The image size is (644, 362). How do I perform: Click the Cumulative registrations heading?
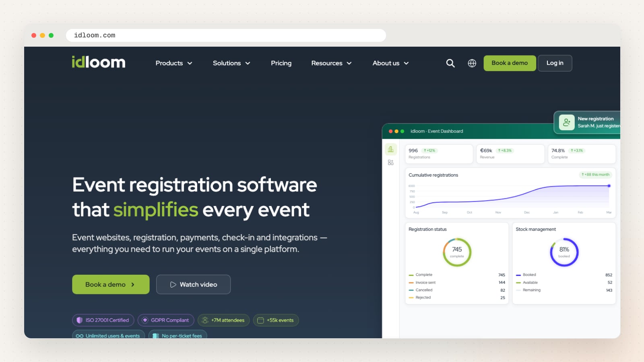pos(433,175)
